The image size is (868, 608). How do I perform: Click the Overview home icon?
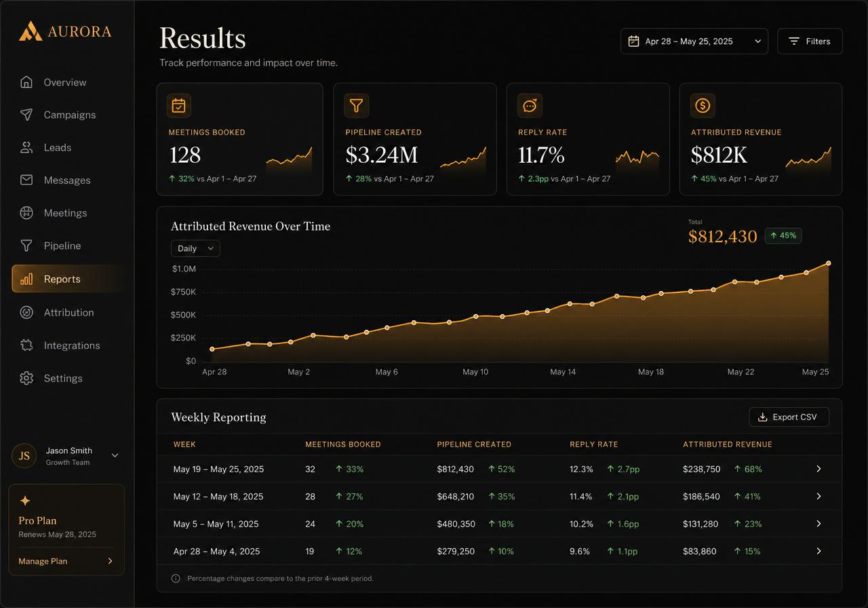pyautogui.click(x=26, y=82)
